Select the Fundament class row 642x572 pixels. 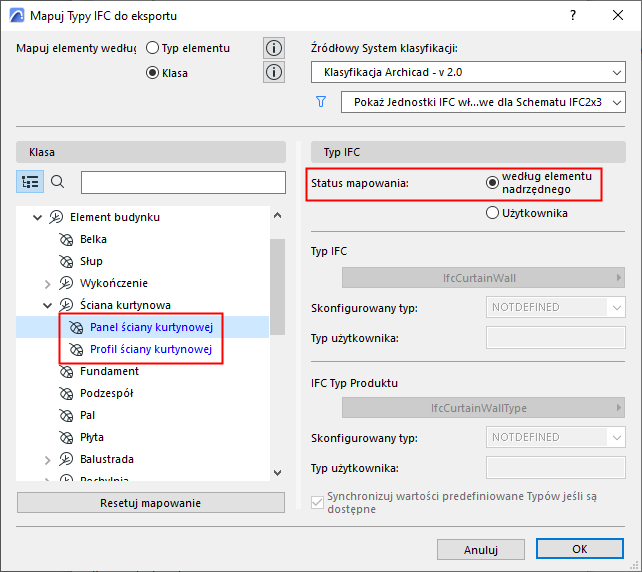(x=142, y=371)
